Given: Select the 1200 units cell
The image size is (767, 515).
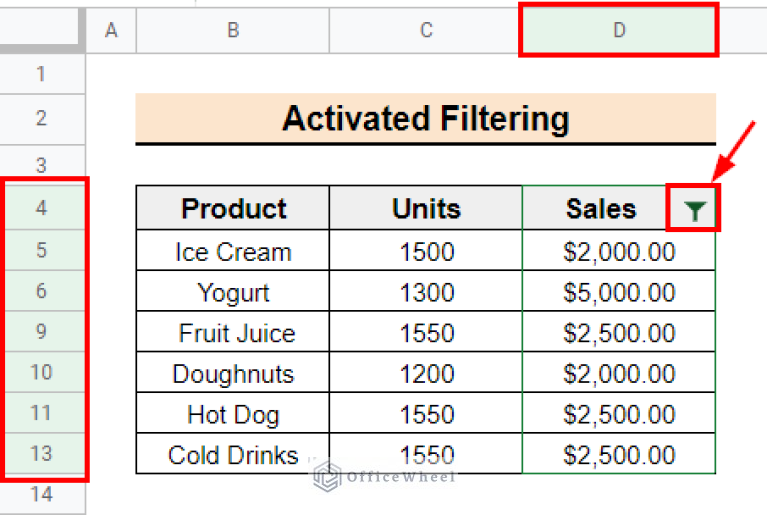Looking at the screenshot, I should (x=426, y=372).
